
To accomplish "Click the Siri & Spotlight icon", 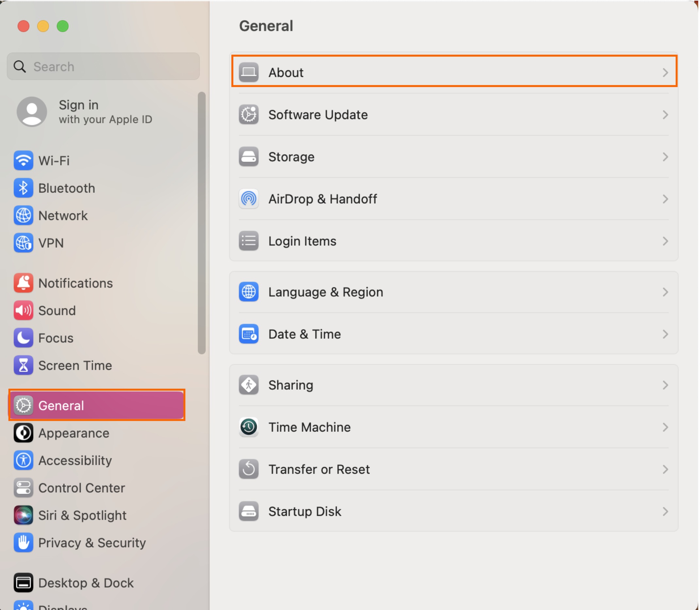I will pyautogui.click(x=24, y=516).
